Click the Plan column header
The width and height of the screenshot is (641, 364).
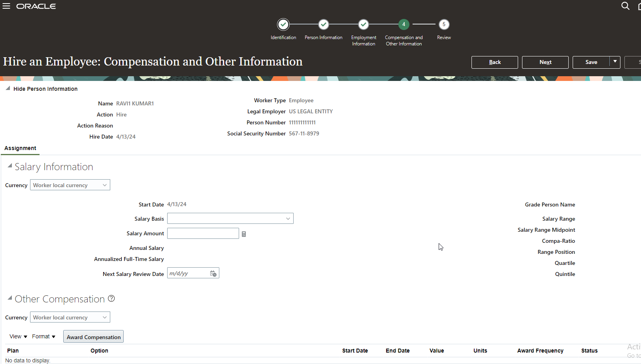tap(13, 351)
